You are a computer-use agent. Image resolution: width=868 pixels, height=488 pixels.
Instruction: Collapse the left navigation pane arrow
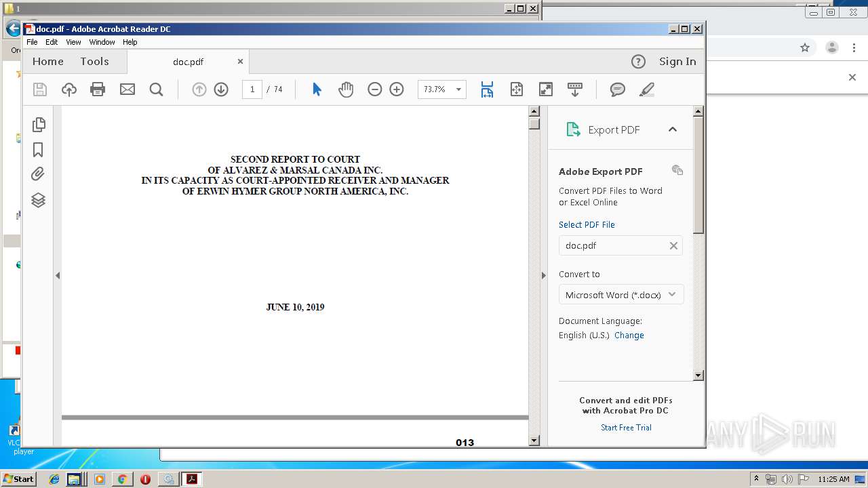coord(58,275)
